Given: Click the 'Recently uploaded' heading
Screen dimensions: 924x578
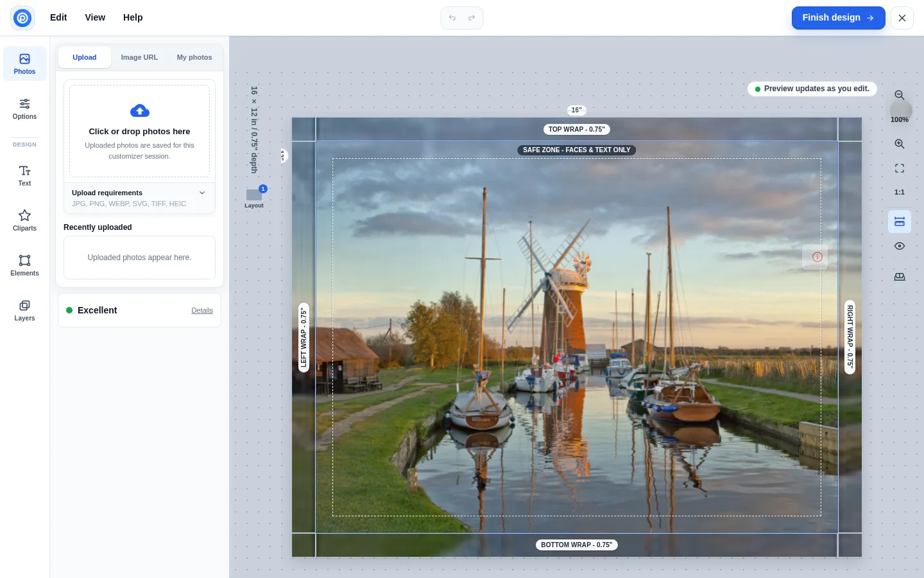Looking at the screenshot, I should point(98,227).
